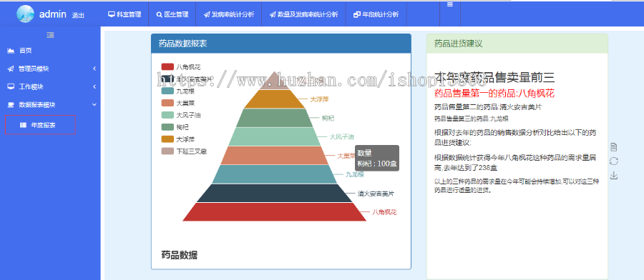The image size is (644, 280).
Task: Click the windows icon beside 年级统计分析
Action: pyautogui.click(x=356, y=14)
